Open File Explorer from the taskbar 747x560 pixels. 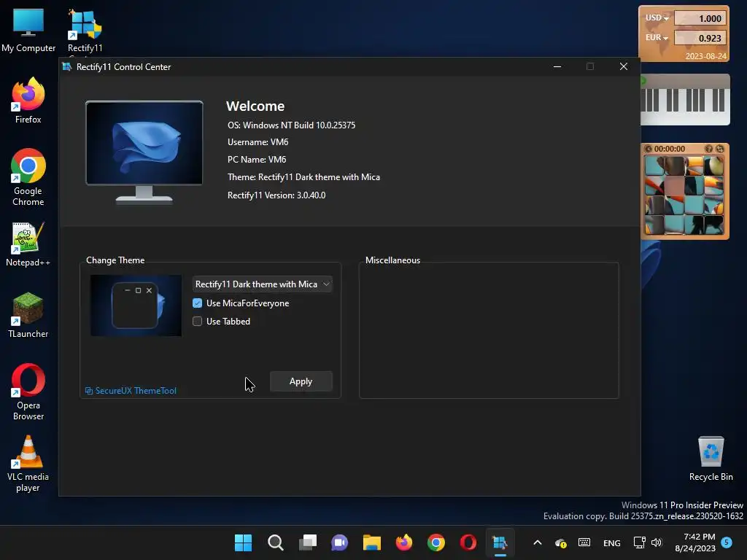(x=371, y=542)
